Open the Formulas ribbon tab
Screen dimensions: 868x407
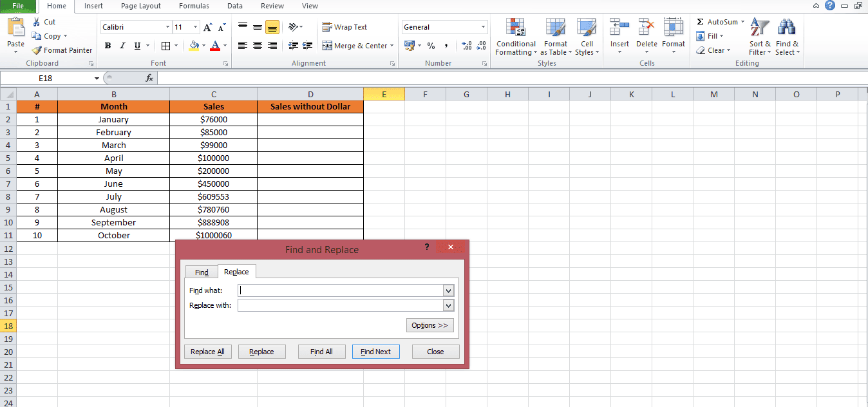point(194,6)
